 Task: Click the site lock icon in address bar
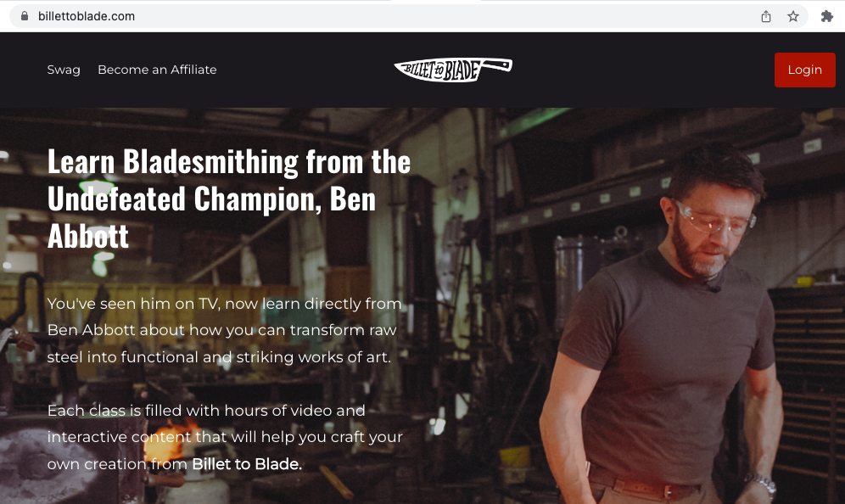tap(25, 16)
